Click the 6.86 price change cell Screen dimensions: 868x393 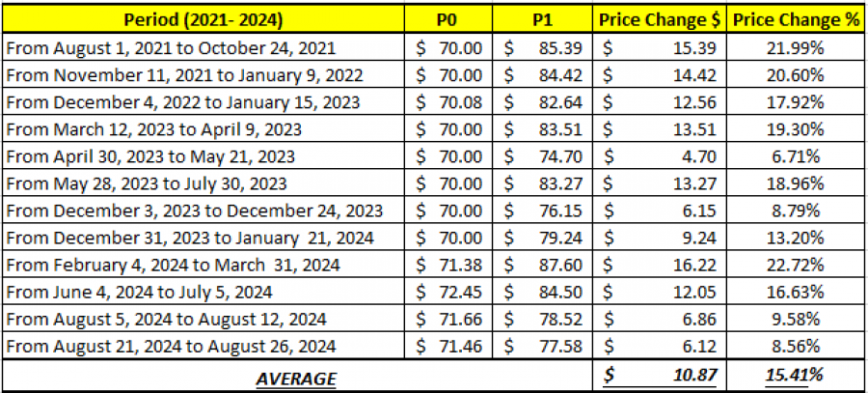point(659,319)
